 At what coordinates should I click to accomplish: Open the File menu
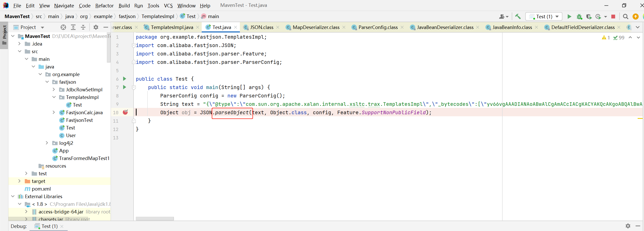[x=17, y=6]
